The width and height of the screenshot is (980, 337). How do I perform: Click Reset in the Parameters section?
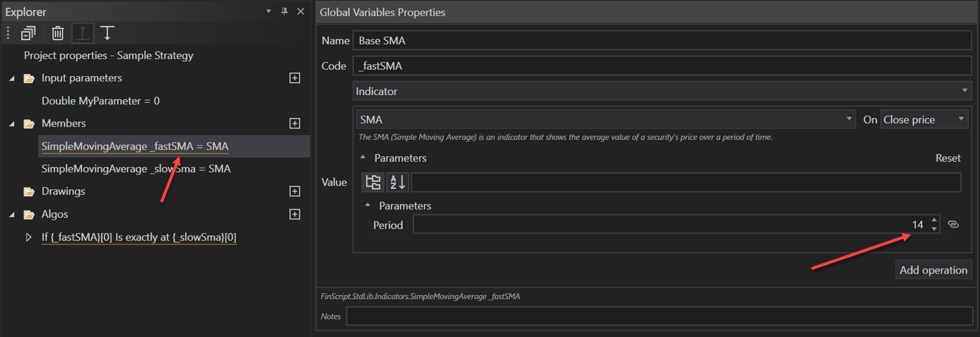(948, 159)
